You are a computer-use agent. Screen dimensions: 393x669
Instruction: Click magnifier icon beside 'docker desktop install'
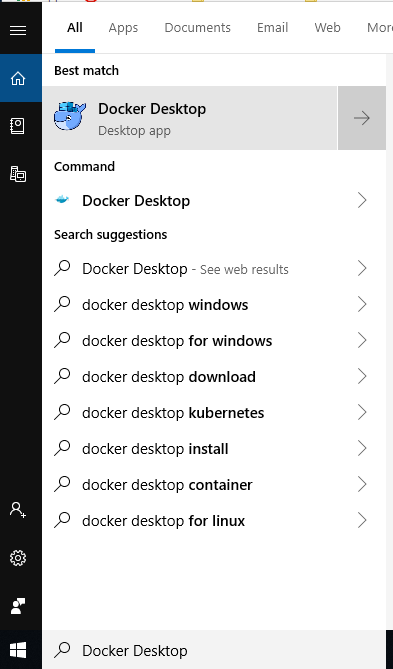tap(62, 448)
